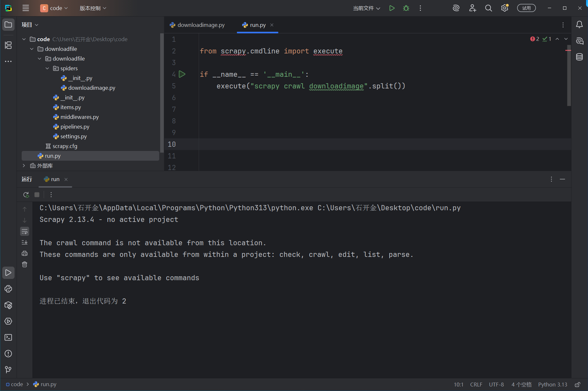The width and height of the screenshot is (588, 391).
Task: Run the current file with green play button
Action: 392,8
